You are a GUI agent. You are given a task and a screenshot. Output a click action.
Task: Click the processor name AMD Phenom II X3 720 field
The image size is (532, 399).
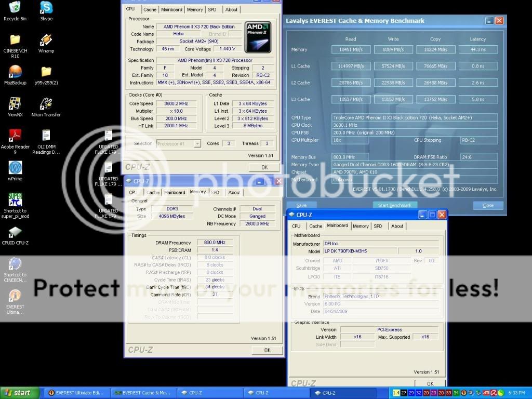(199, 26)
